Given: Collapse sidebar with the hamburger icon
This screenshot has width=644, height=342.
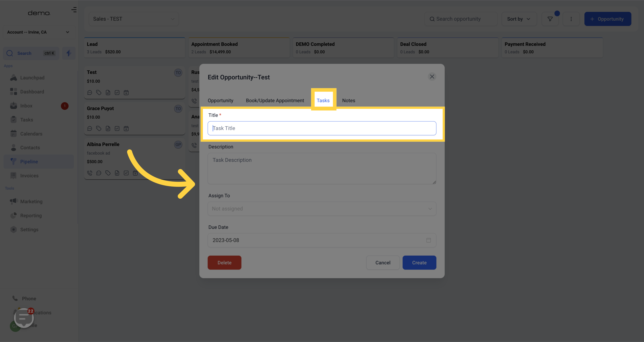Looking at the screenshot, I should pos(74,10).
